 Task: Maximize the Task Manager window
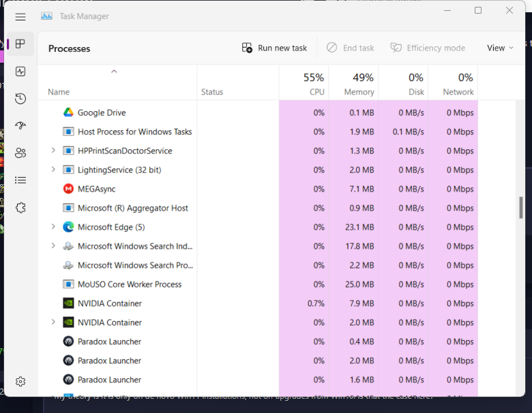(478, 10)
